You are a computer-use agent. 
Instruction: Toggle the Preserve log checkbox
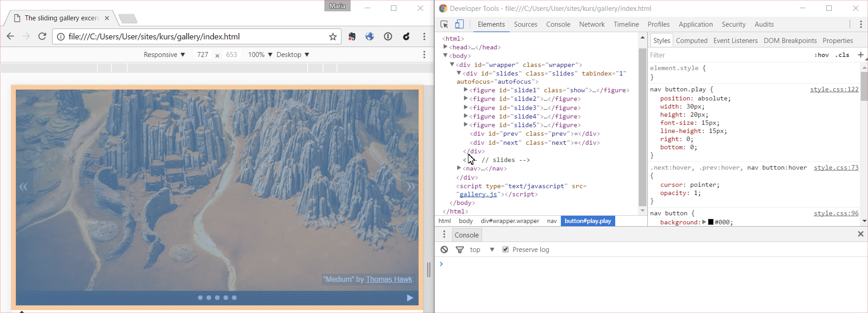[x=506, y=250]
